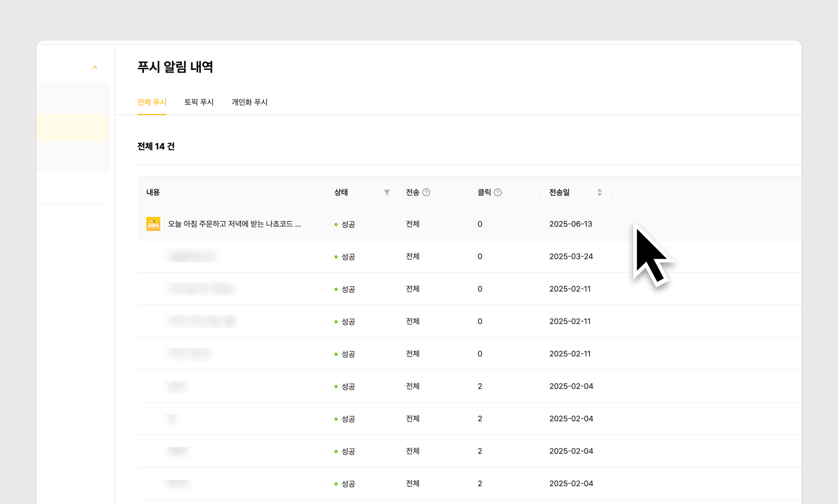Open push message starting with 오늘 아침 주문하고

tap(234, 224)
